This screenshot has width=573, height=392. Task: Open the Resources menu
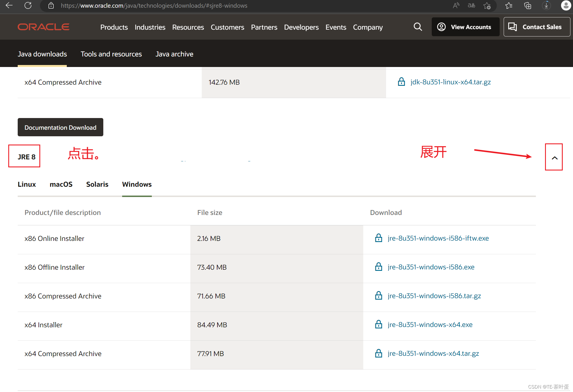click(188, 27)
